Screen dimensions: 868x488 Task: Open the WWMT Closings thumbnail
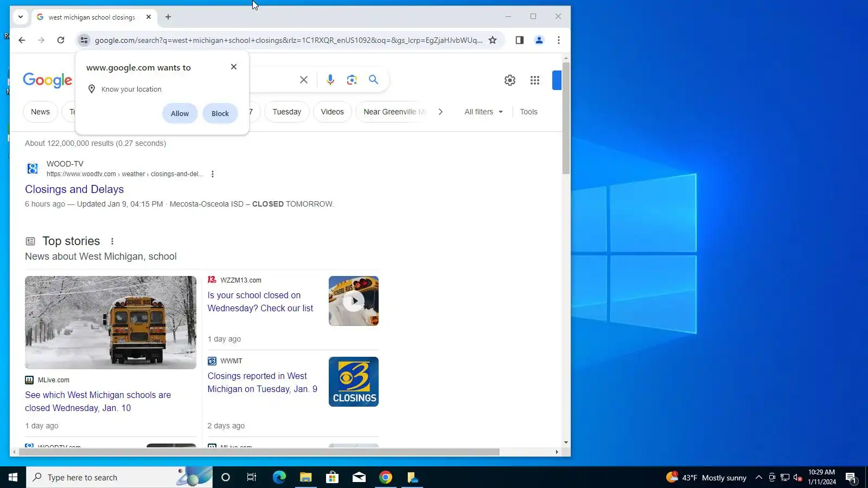[354, 382]
